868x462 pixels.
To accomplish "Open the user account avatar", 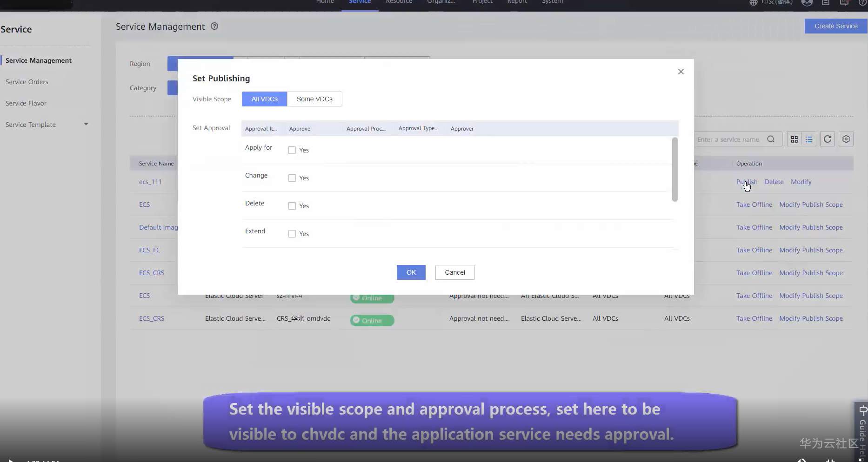I will 807,2.
